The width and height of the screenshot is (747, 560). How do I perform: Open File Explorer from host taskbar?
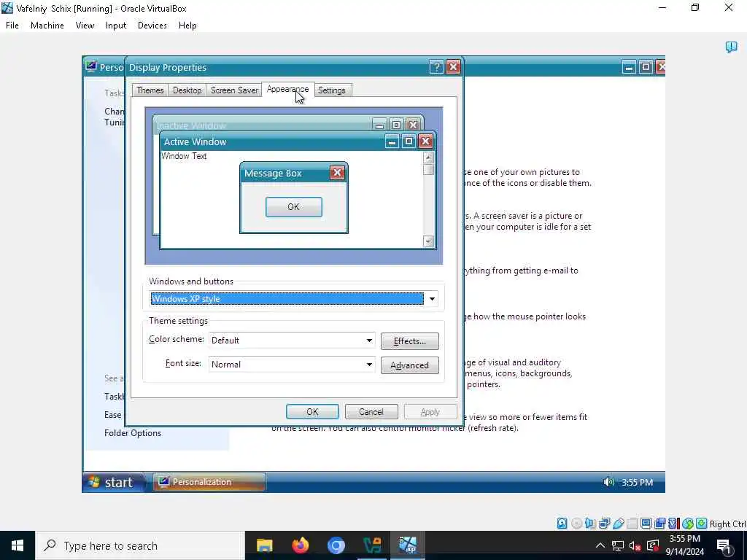click(264, 545)
